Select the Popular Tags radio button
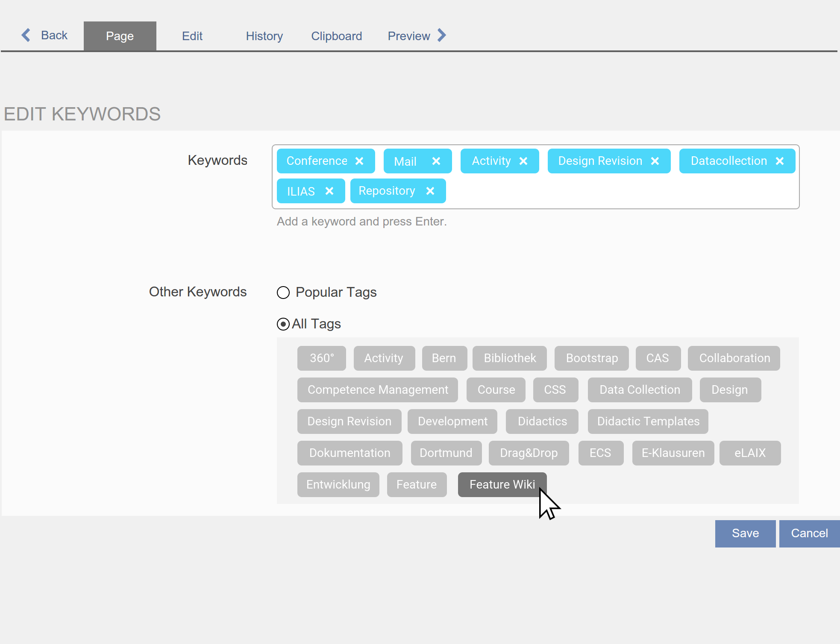Image resolution: width=840 pixels, height=644 pixels. tap(283, 293)
